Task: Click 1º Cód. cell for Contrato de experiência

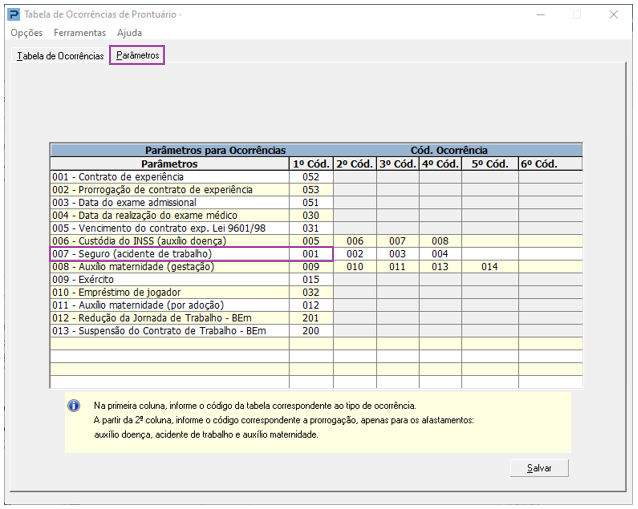Action: [310, 176]
